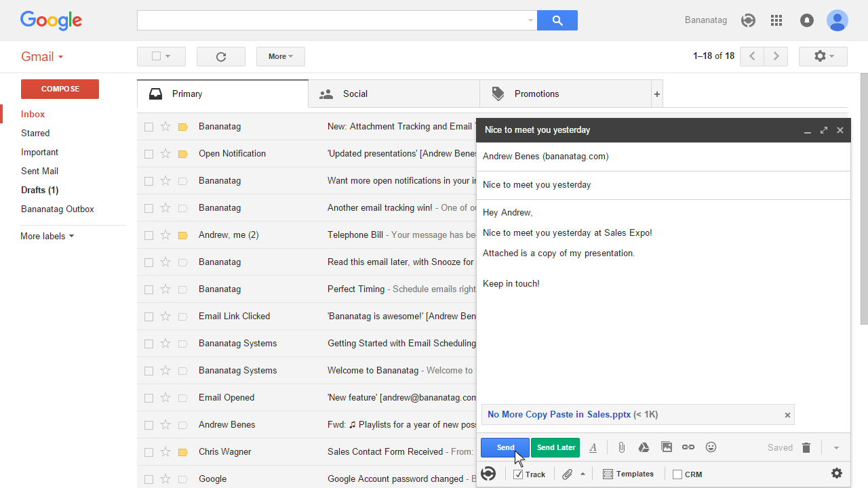Toggle the Track checkbox

pos(518,474)
